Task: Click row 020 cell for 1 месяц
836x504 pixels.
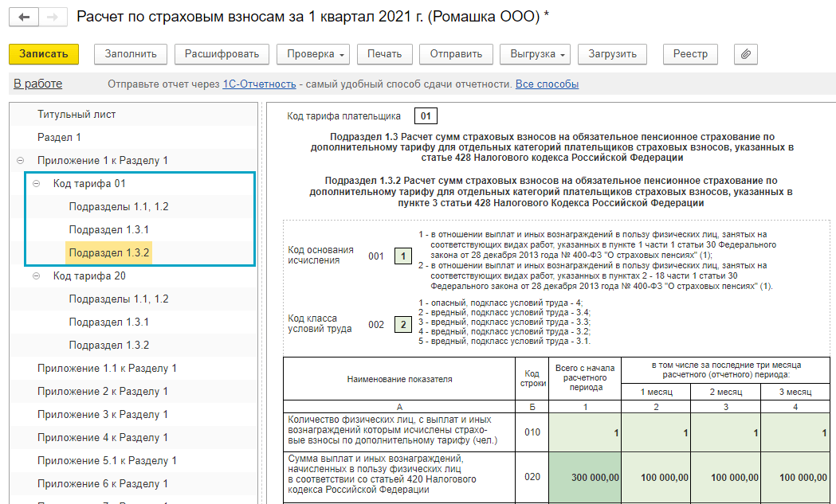Action: [656, 478]
